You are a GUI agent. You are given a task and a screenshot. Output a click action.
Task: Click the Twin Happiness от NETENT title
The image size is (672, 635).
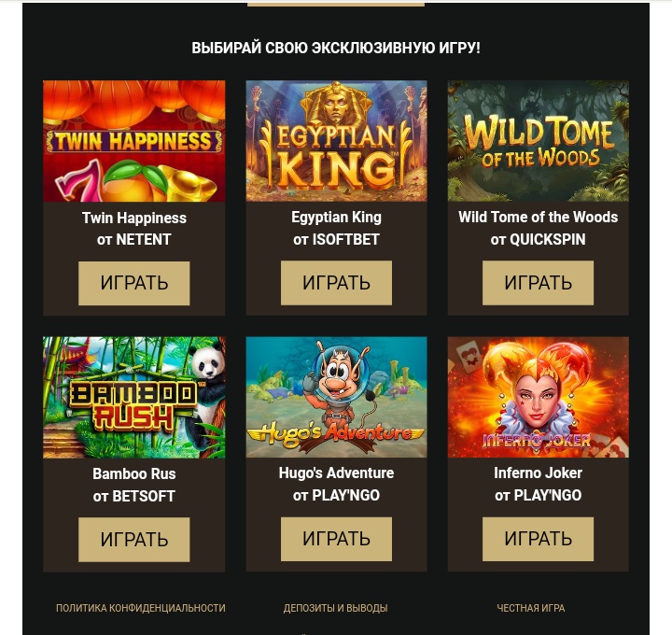[134, 229]
